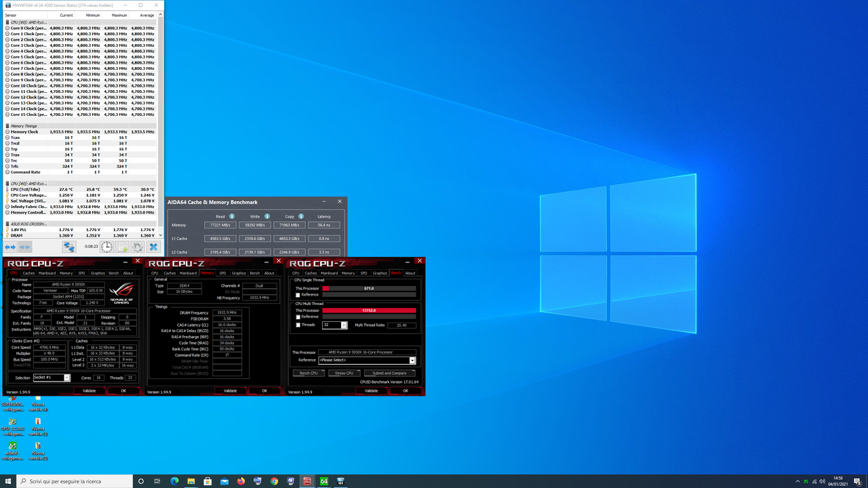Enable the Reference checkbox under CPU Single Thread
Image resolution: width=868 pixels, height=488 pixels.
coord(296,294)
